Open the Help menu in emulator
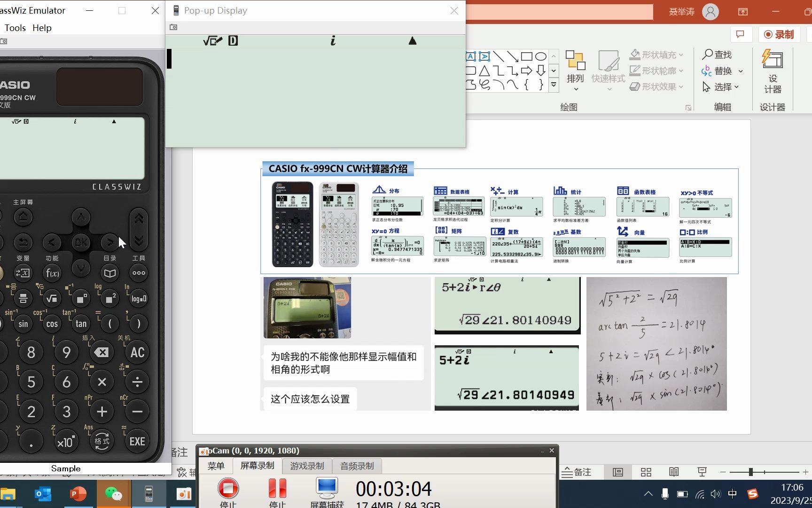Image resolution: width=812 pixels, height=508 pixels. 42,28
